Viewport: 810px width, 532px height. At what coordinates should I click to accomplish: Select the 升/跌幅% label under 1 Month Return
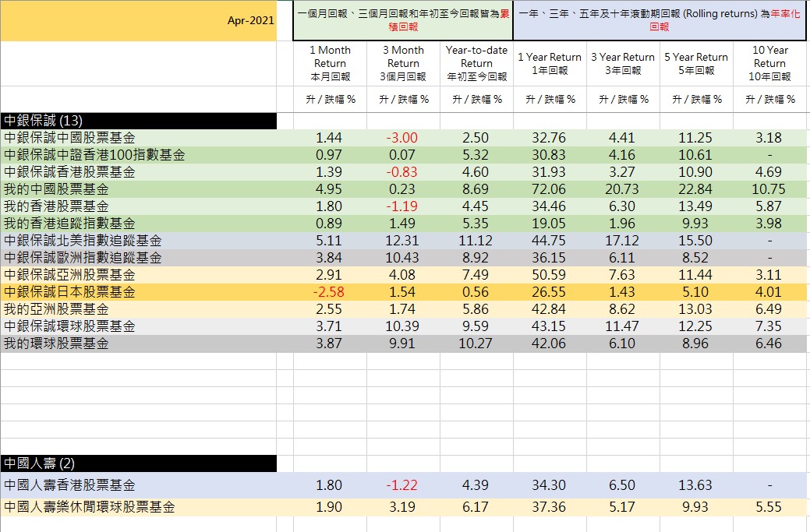330,99
